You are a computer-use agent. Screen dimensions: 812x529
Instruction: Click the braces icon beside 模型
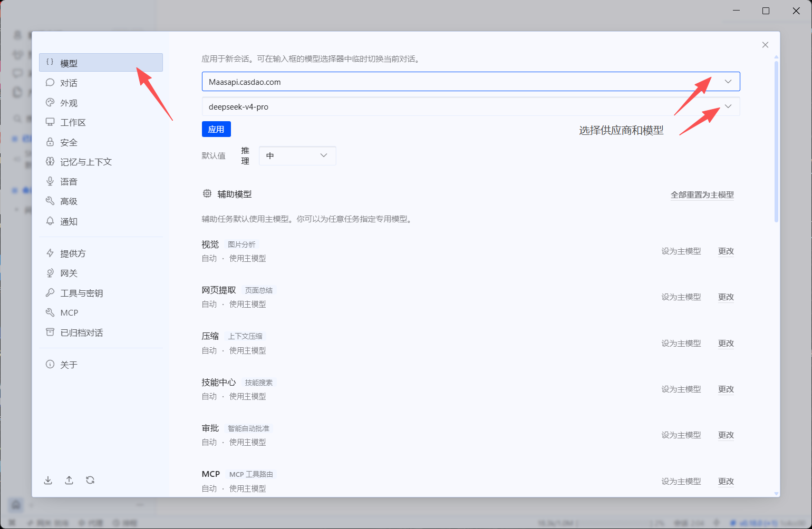coord(50,62)
